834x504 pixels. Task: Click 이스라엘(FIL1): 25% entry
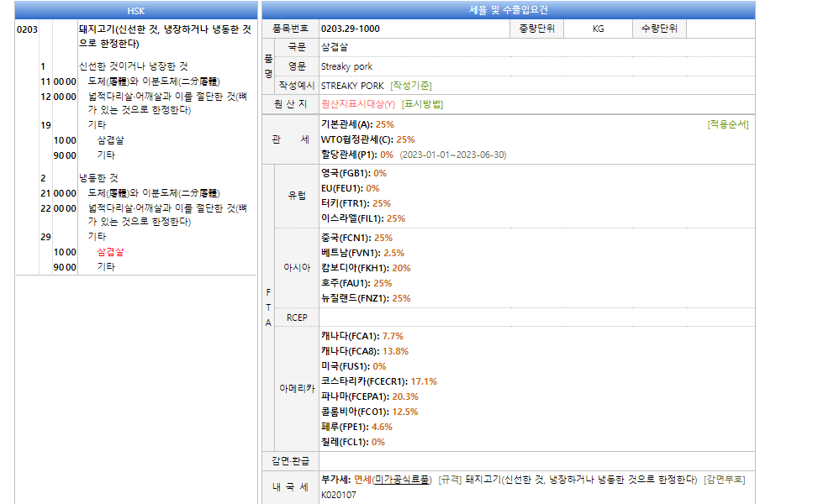[362, 218]
